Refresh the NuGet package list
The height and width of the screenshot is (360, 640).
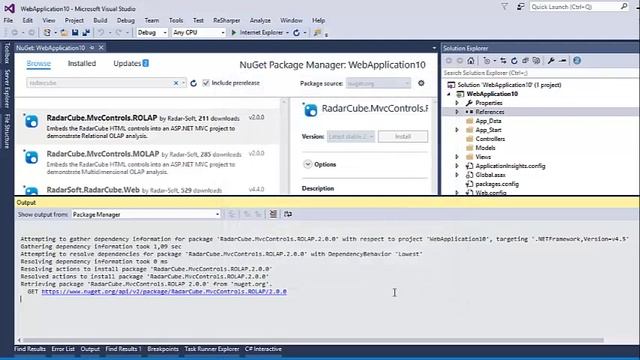[x=193, y=83]
